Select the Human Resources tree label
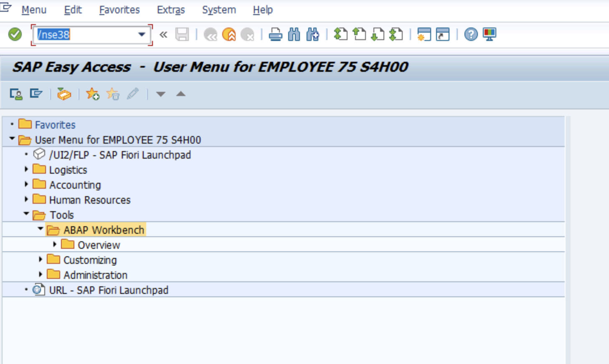 tap(90, 200)
